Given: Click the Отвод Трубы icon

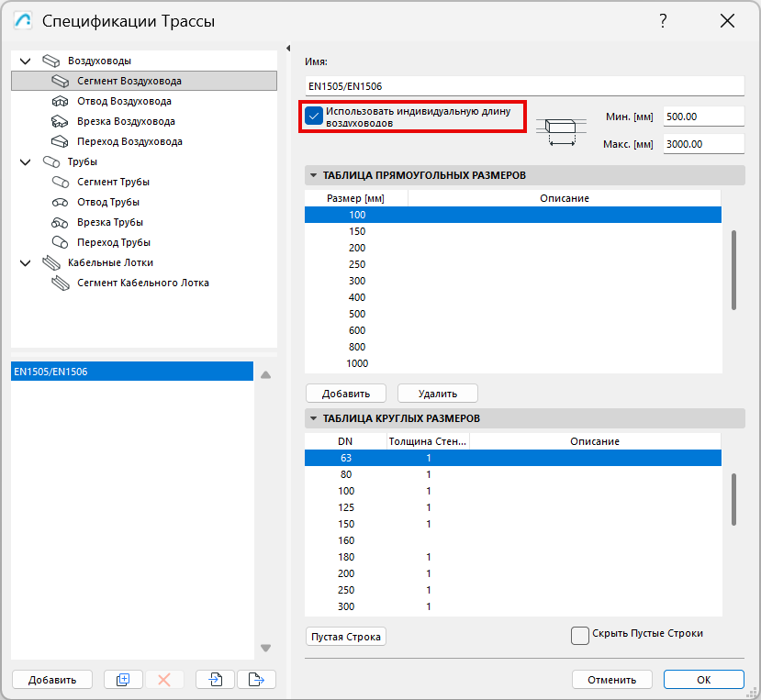Looking at the screenshot, I should (61, 202).
